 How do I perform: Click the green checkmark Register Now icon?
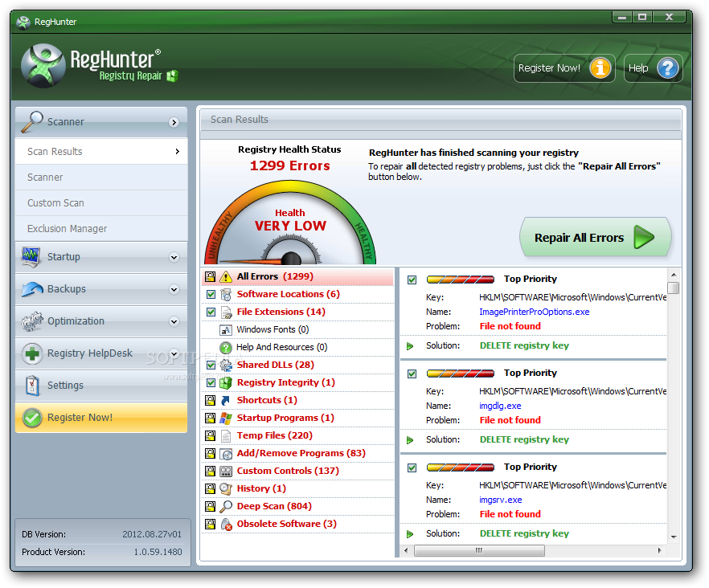click(x=32, y=418)
